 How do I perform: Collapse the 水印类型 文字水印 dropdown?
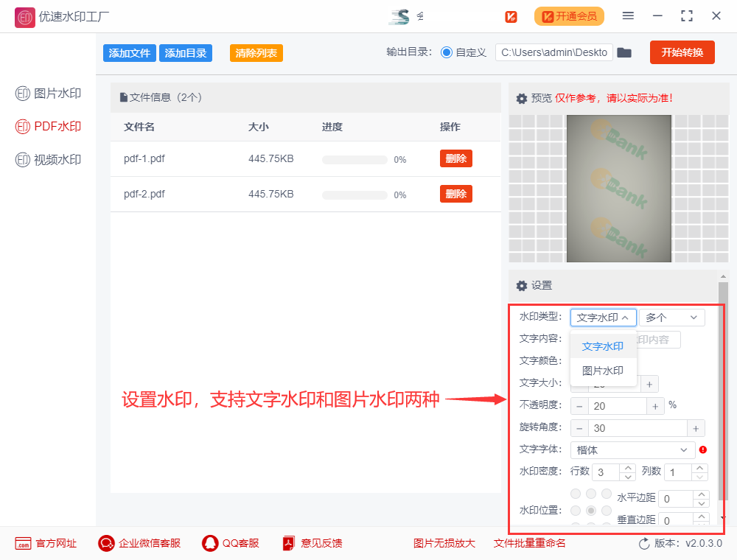pyautogui.click(x=604, y=318)
